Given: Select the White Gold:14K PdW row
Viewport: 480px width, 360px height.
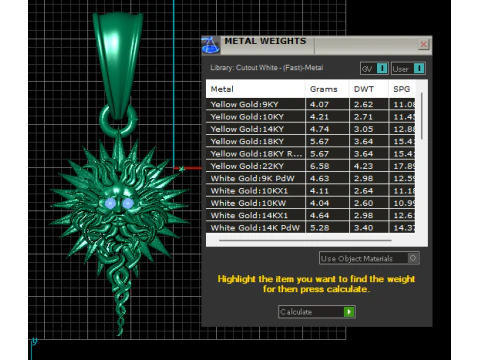Looking at the screenshot, I should coord(310,228).
